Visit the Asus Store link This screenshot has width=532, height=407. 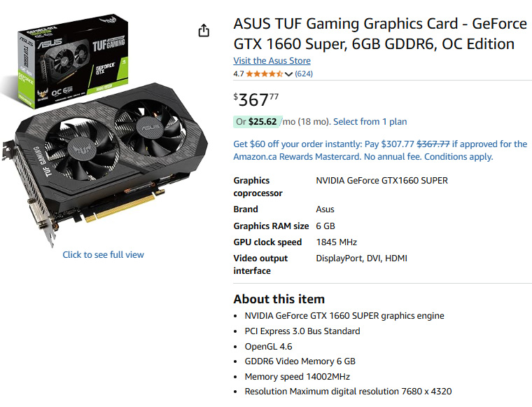click(272, 61)
